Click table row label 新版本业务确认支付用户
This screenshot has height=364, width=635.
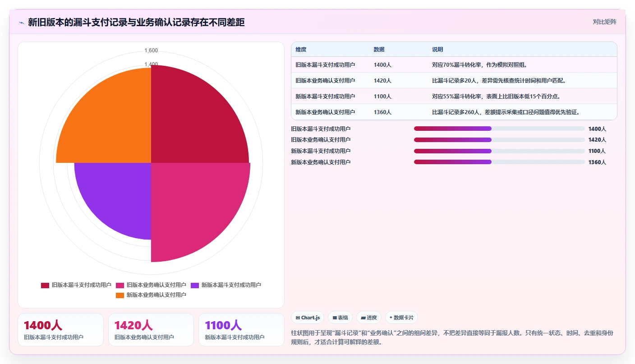pos(325,112)
